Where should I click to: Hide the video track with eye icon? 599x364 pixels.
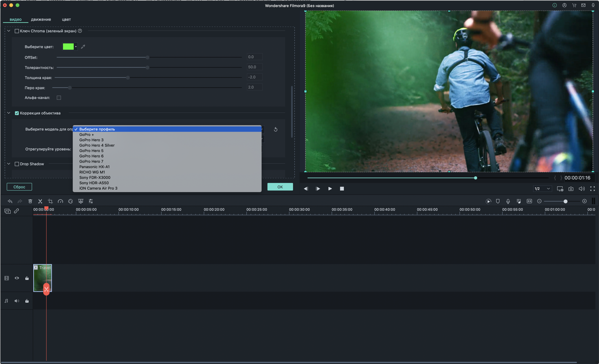(17, 278)
